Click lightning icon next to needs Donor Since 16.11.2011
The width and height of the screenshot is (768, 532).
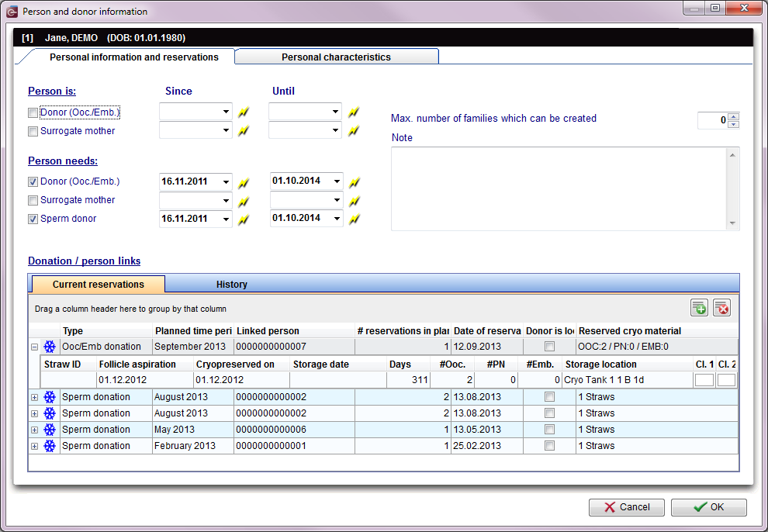[244, 183]
